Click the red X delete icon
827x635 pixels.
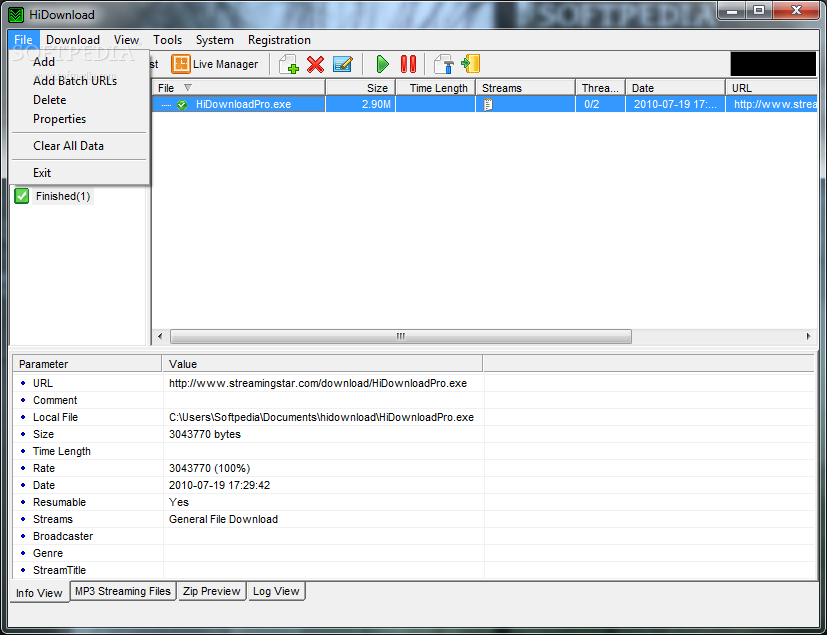coord(315,64)
